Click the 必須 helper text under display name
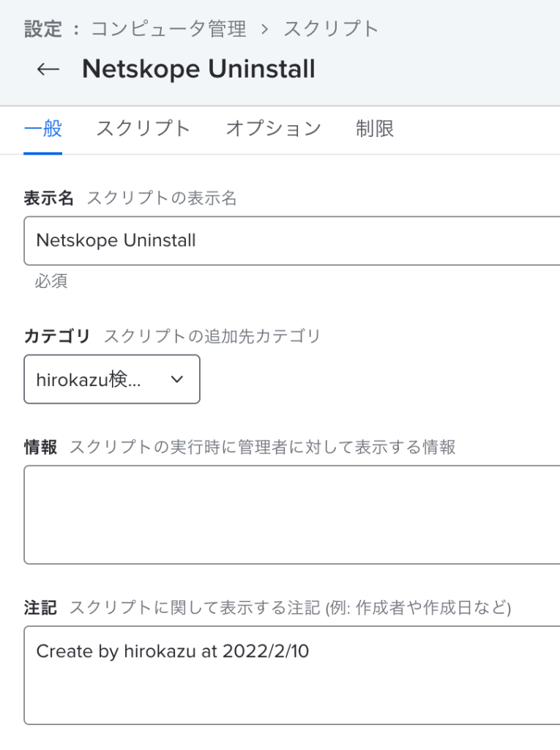The width and height of the screenshot is (560, 750). pyautogui.click(x=51, y=281)
